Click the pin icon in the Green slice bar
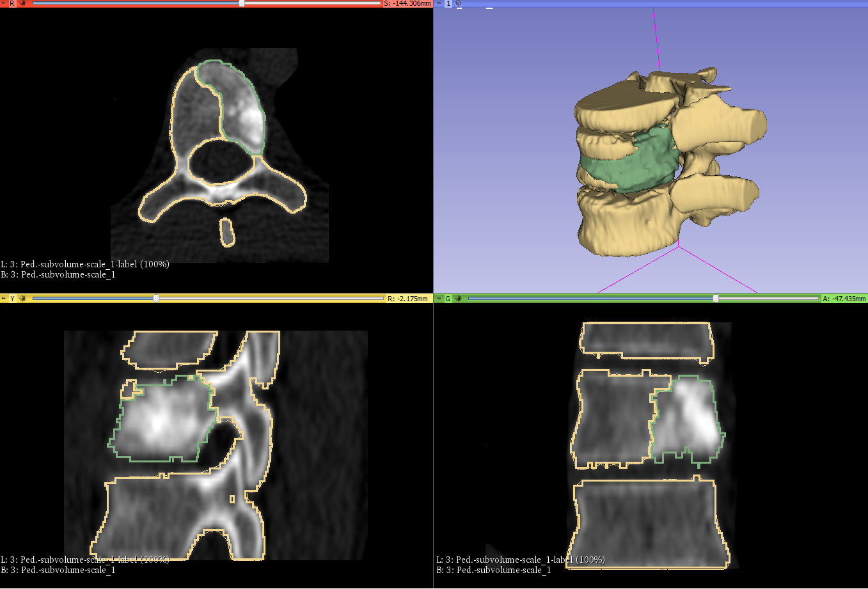 pos(439,299)
